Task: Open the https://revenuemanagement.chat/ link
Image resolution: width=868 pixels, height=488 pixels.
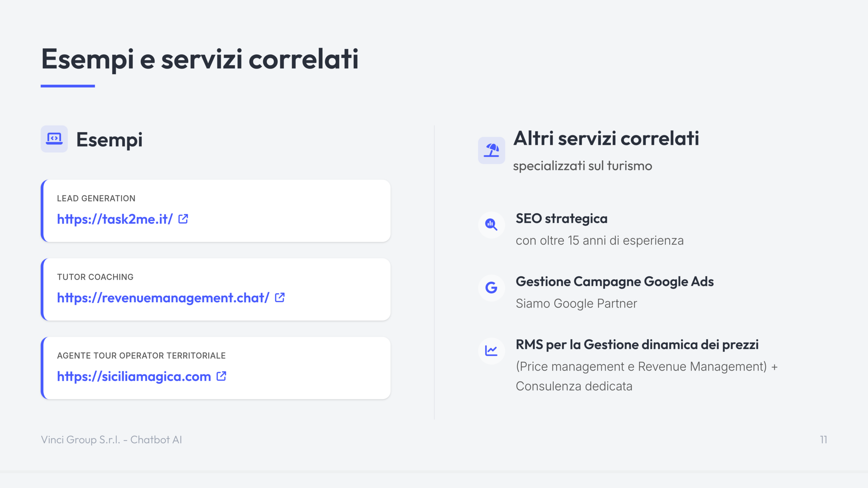Action: (163, 298)
